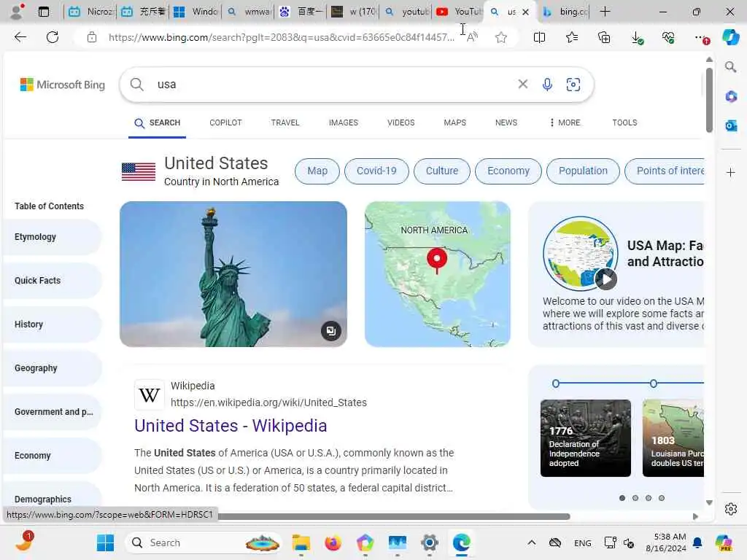Screen dimensions: 747x560
Task: Open Microsoft 365 icon in sidebar
Action: (x=731, y=97)
